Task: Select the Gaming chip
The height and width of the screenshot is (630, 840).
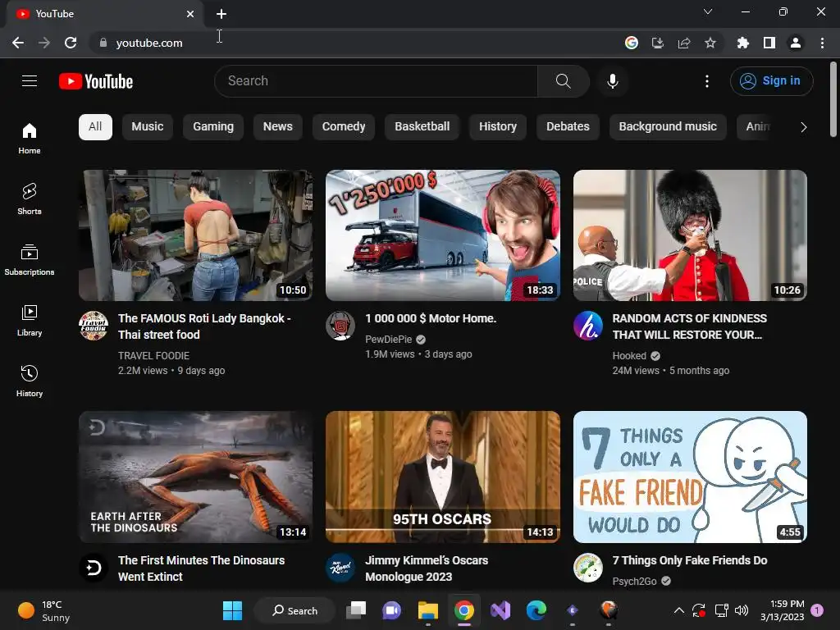Action: coord(213,127)
